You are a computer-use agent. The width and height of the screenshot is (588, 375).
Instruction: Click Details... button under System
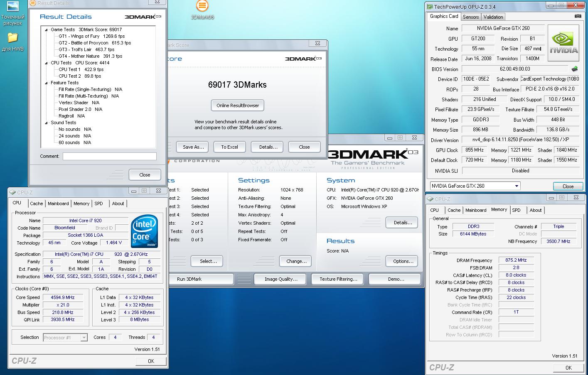(403, 223)
